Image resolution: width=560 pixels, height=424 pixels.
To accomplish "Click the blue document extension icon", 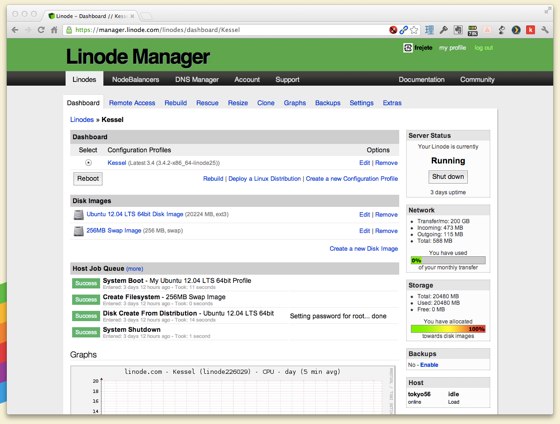I will coord(429,30).
